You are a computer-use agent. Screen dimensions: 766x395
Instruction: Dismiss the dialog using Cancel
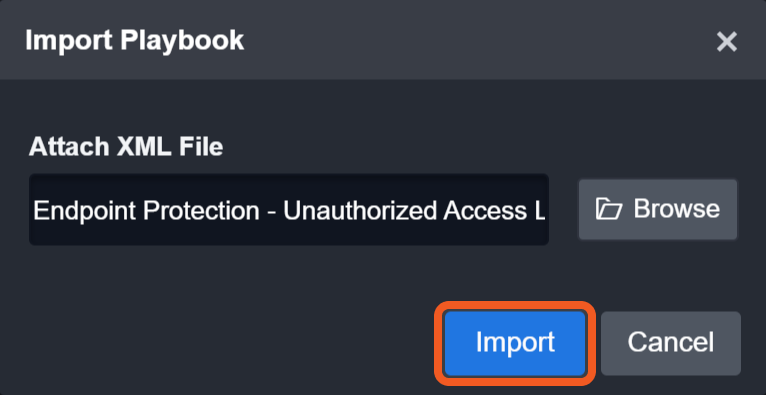(x=671, y=343)
